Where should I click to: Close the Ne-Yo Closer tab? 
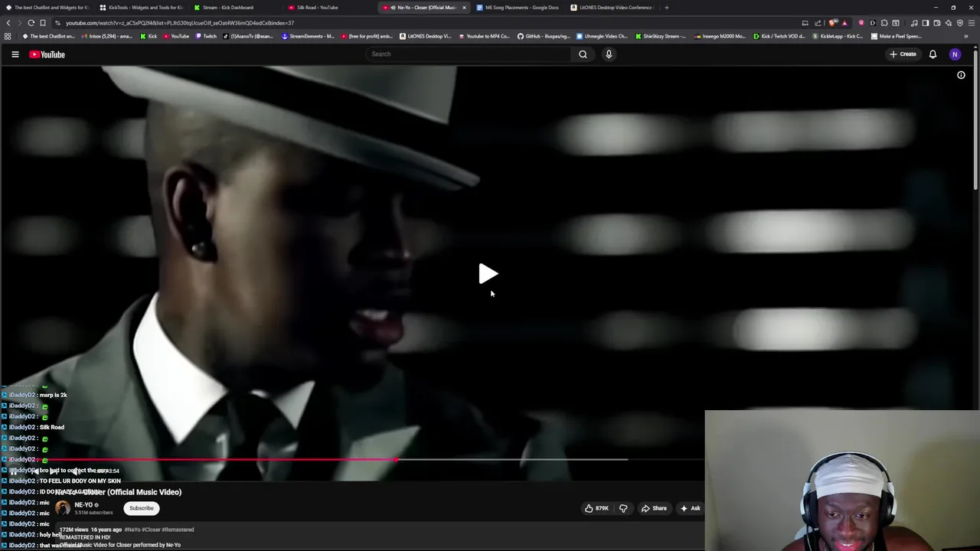point(464,8)
